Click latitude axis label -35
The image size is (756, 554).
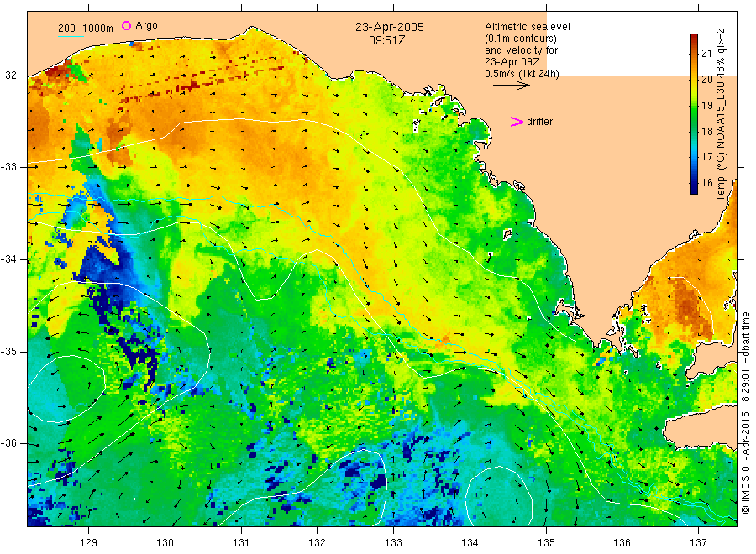[x=8, y=352]
